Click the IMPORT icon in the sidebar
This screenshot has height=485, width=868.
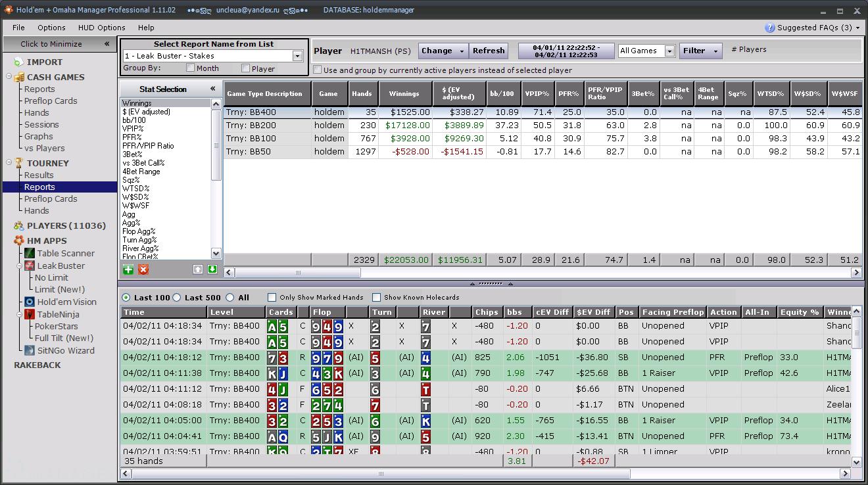[18, 62]
